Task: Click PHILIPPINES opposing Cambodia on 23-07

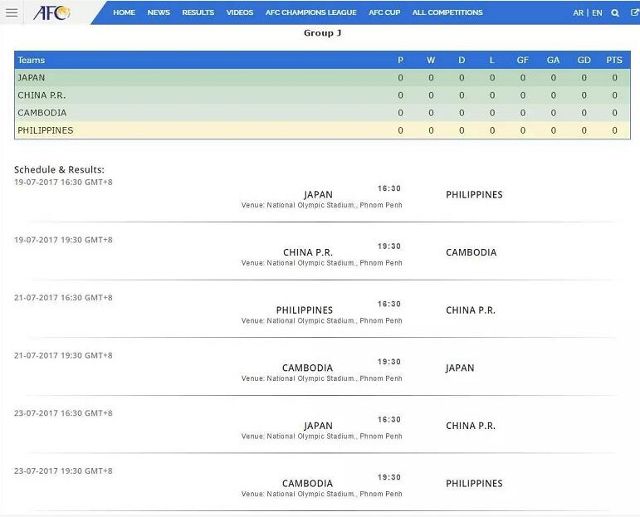Action: pos(474,484)
